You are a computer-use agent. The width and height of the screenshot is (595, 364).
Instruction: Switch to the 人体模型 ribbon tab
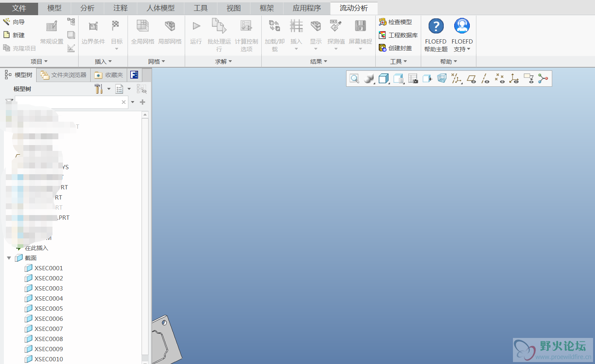click(161, 8)
